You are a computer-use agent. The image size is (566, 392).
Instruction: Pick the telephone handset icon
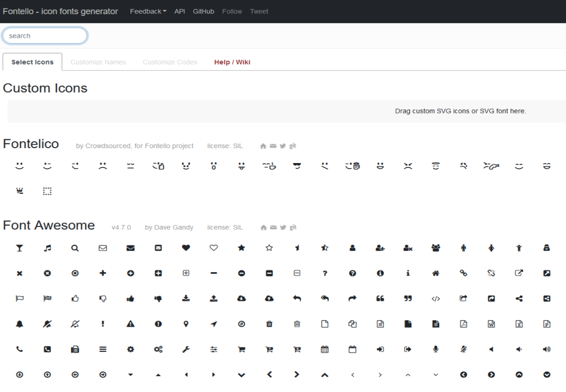(x=19, y=349)
